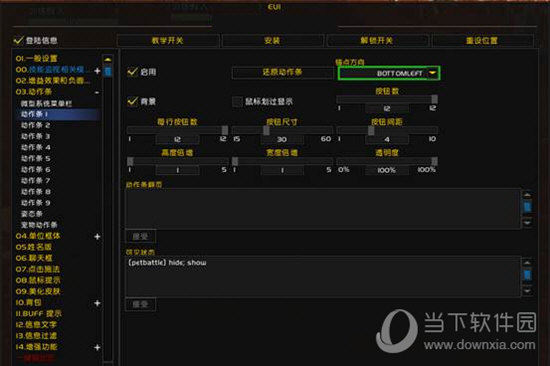
Task: Expand the 04.单位框体 plus sign
Action: (97, 237)
